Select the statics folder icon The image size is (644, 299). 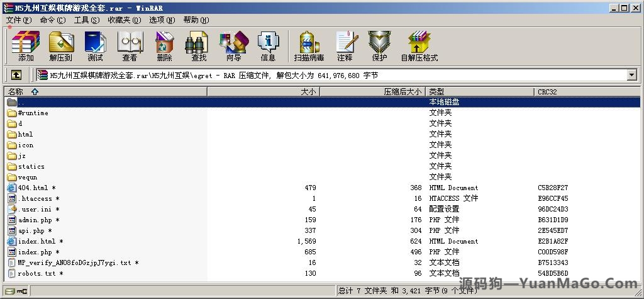(12, 166)
